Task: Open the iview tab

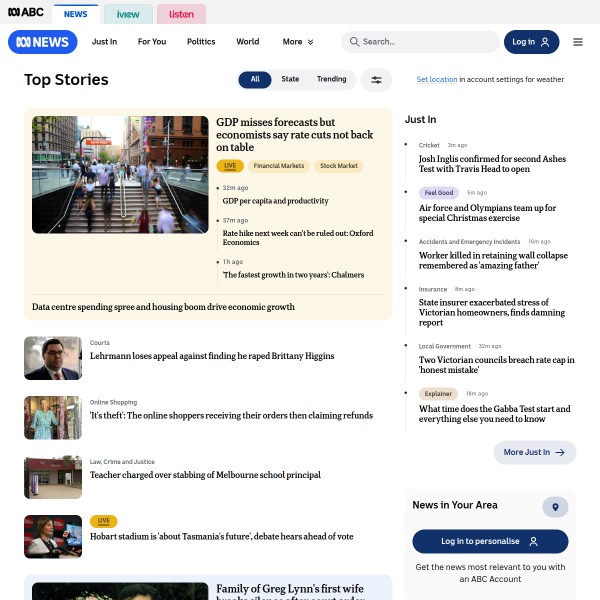Action: (x=128, y=14)
